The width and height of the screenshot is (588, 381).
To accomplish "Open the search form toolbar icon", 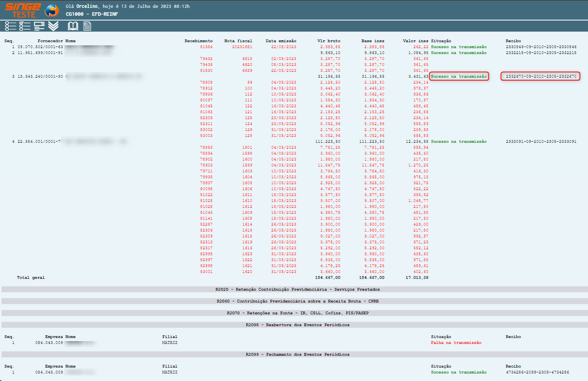I will (39, 26).
